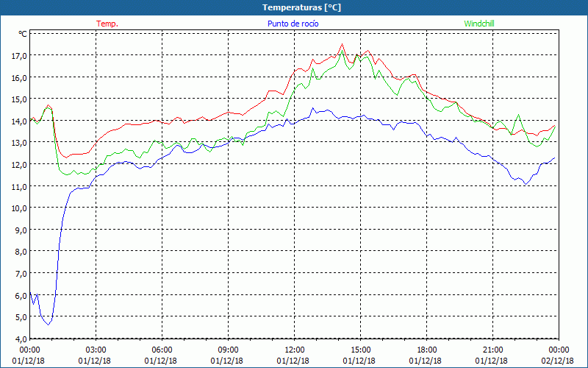Image resolution: width=588 pixels, height=368 pixels.
Task: Click the 17,0 y-axis value
Action: point(20,56)
